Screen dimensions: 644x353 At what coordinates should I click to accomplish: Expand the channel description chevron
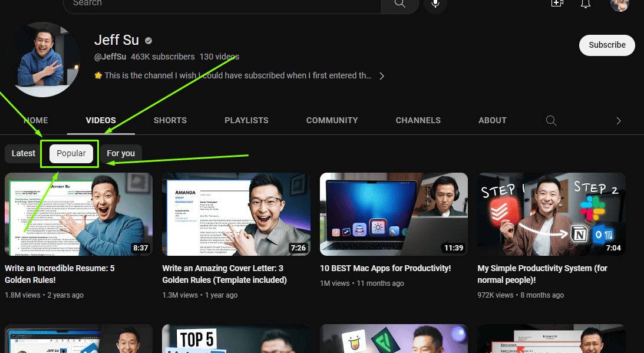tap(382, 76)
